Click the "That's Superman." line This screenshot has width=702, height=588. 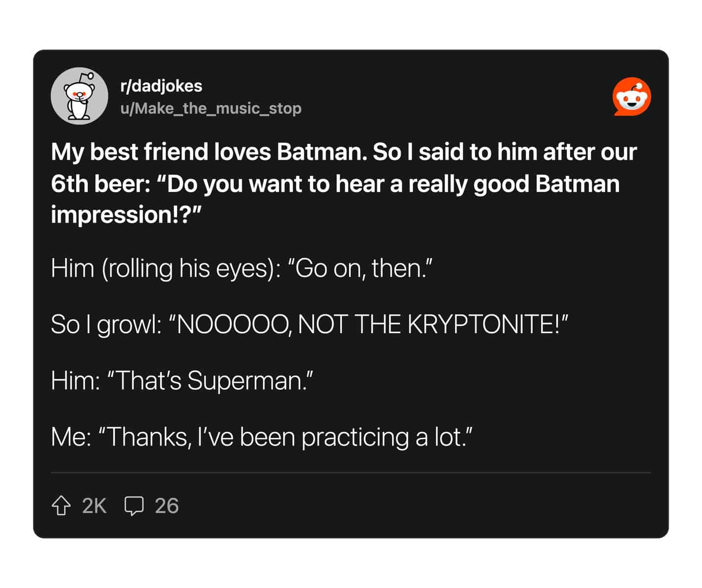pos(181,381)
